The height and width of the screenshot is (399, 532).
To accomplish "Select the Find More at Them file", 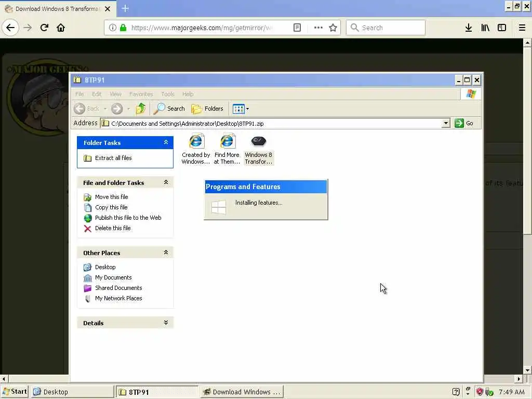I will pos(227,149).
